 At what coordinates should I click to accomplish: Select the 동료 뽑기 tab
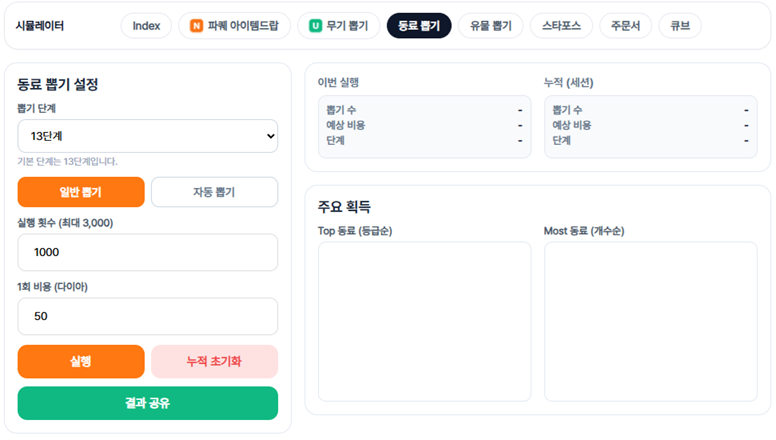click(419, 25)
